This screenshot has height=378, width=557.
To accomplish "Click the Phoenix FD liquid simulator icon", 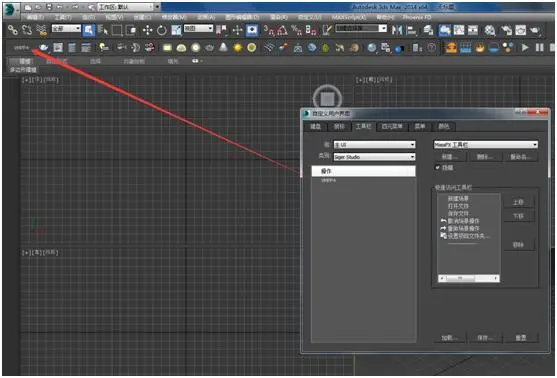I will (x=494, y=47).
